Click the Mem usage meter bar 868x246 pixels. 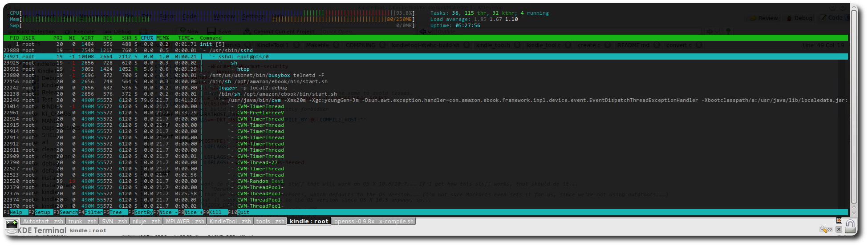click(212, 19)
